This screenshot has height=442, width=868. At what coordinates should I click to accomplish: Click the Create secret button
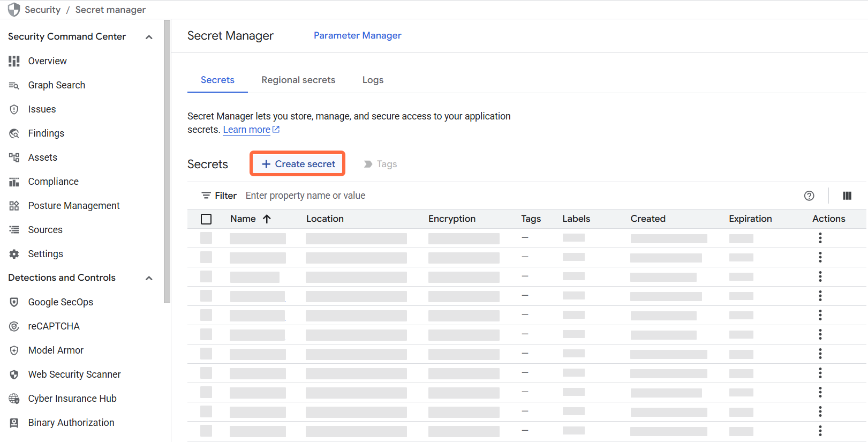pyautogui.click(x=297, y=164)
